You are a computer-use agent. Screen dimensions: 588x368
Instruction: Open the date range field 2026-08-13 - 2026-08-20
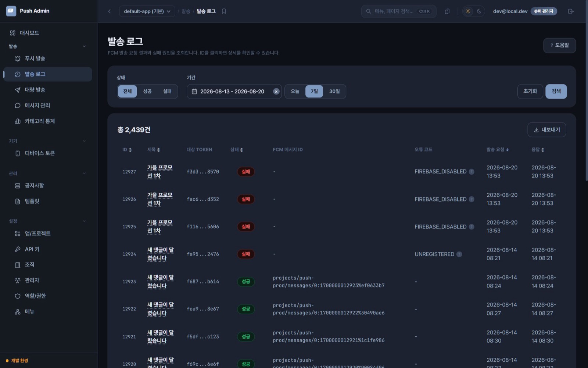(x=234, y=92)
